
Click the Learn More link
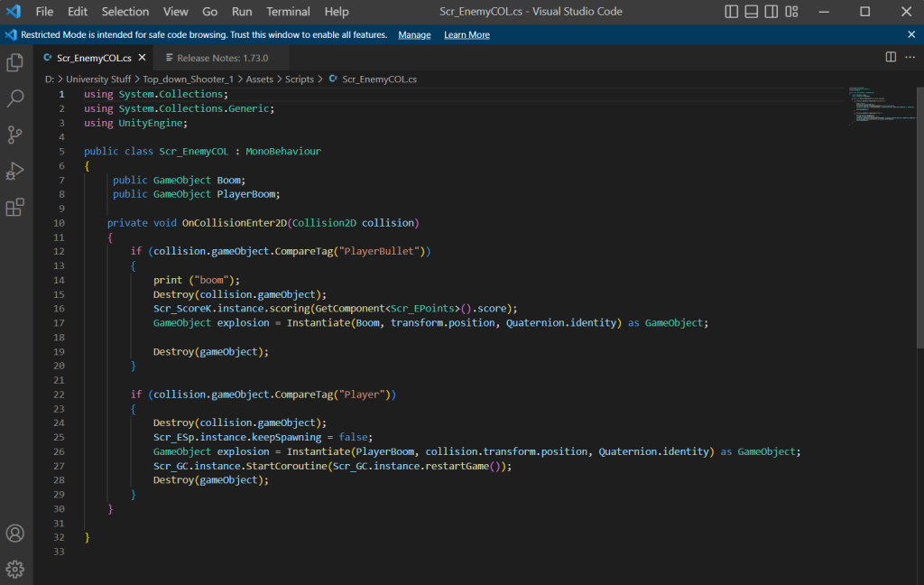tap(467, 34)
